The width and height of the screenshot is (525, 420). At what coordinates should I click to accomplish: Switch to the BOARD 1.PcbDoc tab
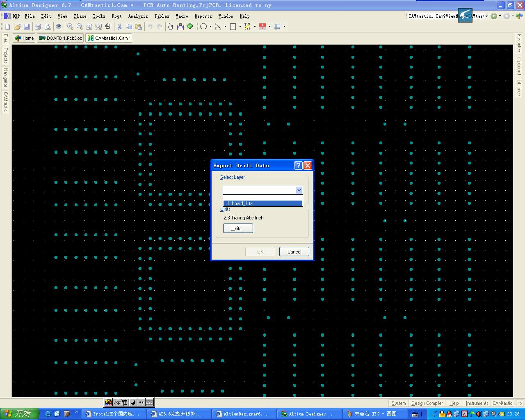[x=61, y=38]
